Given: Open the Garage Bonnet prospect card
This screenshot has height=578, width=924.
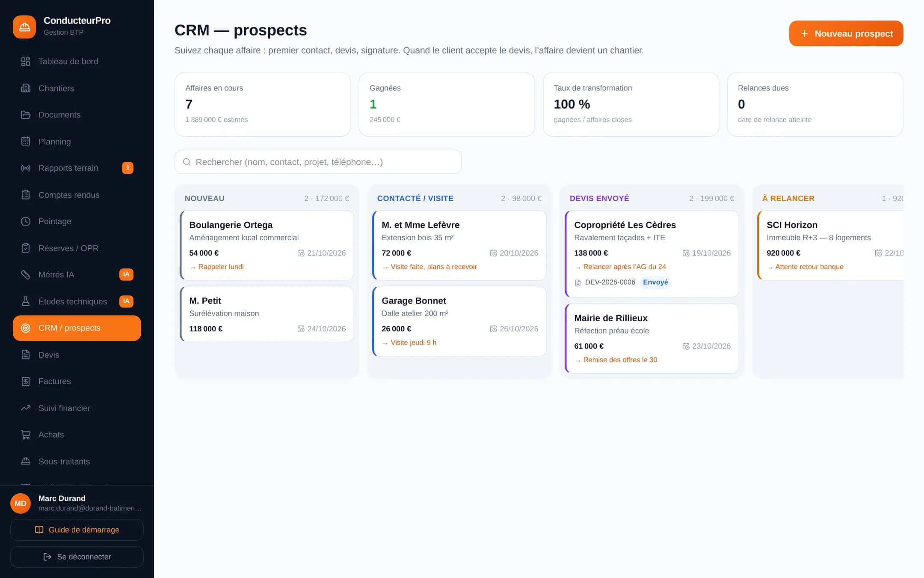Looking at the screenshot, I should [x=459, y=321].
